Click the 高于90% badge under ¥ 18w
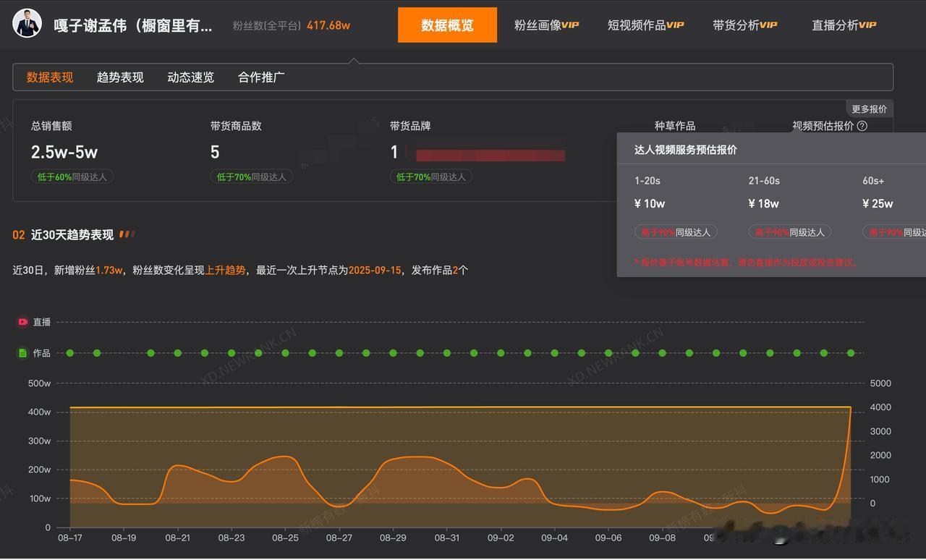This screenshot has width=926, height=560. tap(789, 232)
